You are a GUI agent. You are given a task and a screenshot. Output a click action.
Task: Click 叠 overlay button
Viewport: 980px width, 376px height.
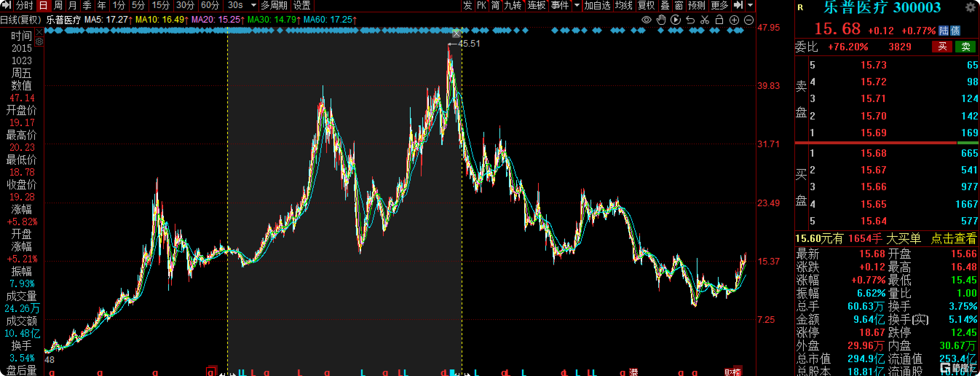665,5
